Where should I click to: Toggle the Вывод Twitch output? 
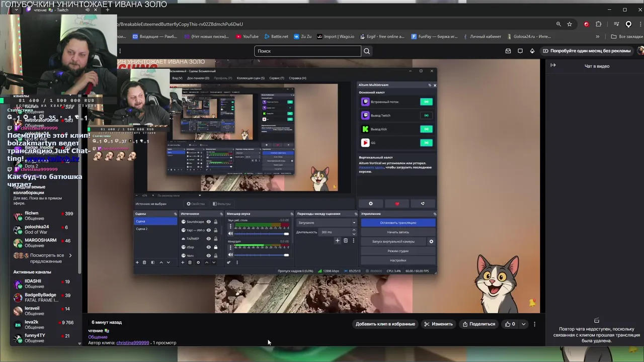(x=426, y=115)
